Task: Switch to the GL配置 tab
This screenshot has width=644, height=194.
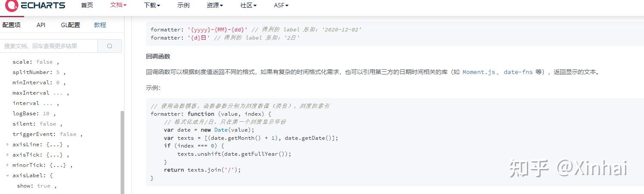Action: (x=70, y=25)
